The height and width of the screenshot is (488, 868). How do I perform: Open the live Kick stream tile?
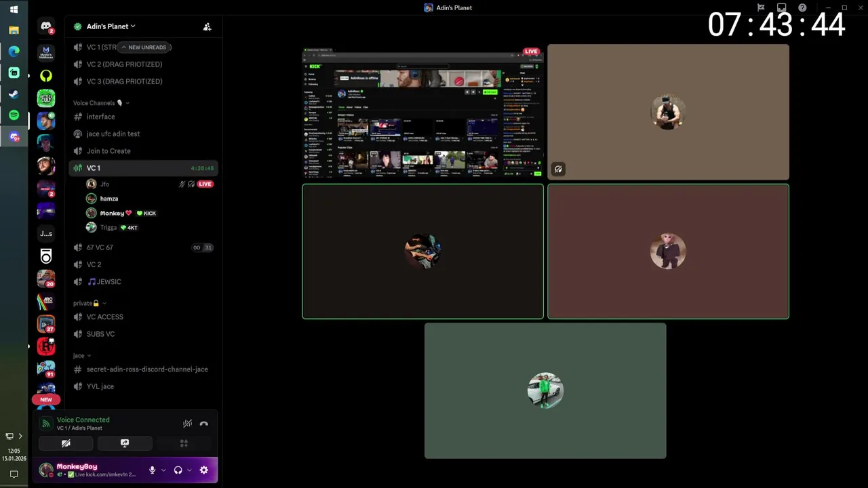[x=422, y=113]
